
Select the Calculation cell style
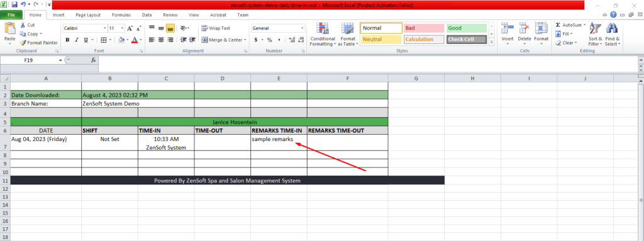coord(424,40)
